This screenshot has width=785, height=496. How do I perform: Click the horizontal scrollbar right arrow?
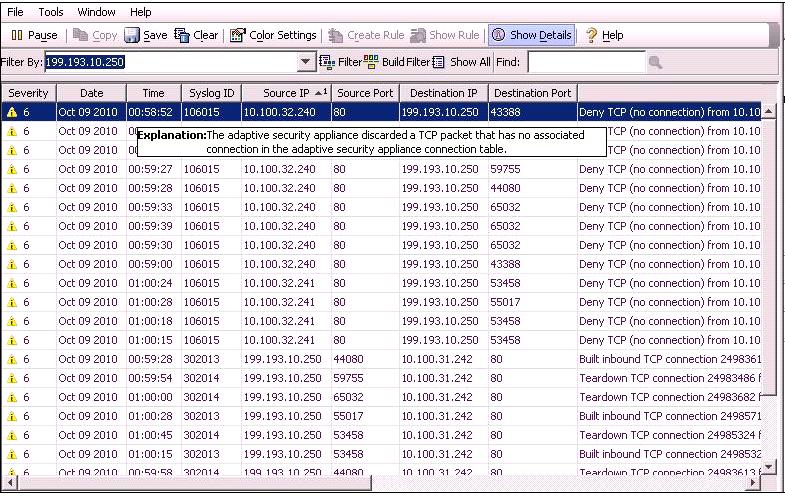coord(752,483)
